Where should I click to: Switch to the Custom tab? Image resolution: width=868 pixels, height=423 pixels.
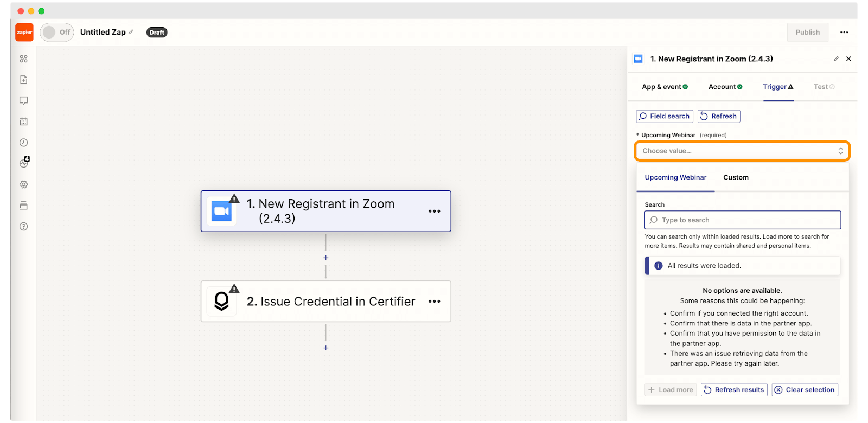click(x=736, y=177)
